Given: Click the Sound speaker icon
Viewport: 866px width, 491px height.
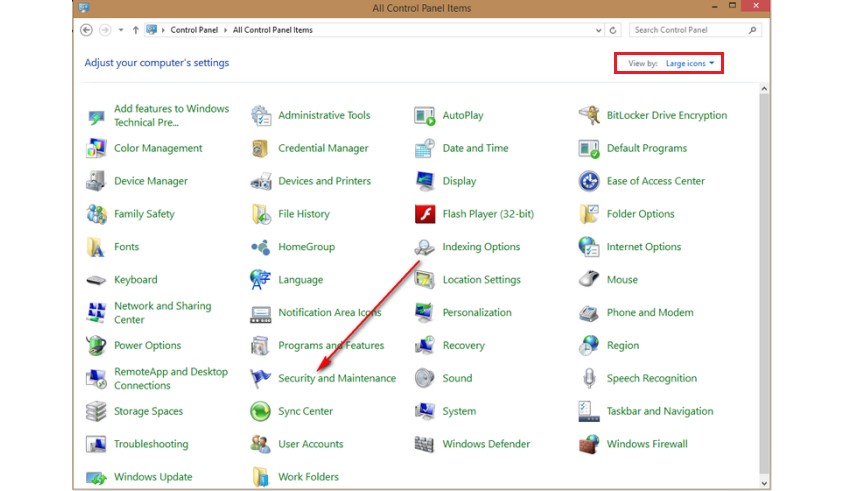Looking at the screenshot, I should (x=425, y=378).
